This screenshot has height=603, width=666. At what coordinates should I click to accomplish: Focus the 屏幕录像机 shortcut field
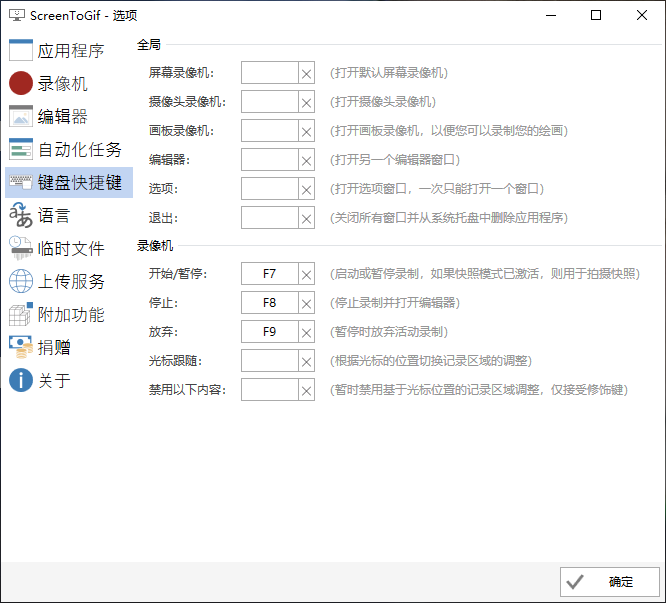click(x=270, y=73)
